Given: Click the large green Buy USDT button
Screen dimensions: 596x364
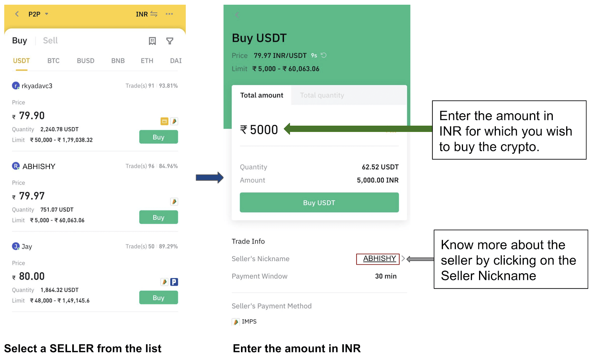Looking at the screenshot, I should tap(319, 202).
